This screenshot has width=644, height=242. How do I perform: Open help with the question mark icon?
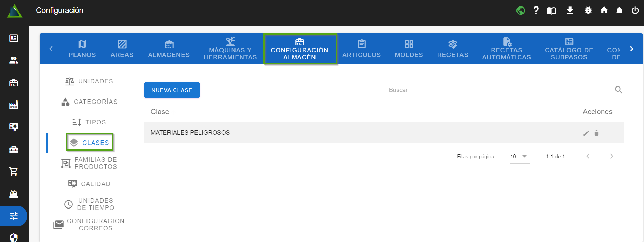coord(536,11)
